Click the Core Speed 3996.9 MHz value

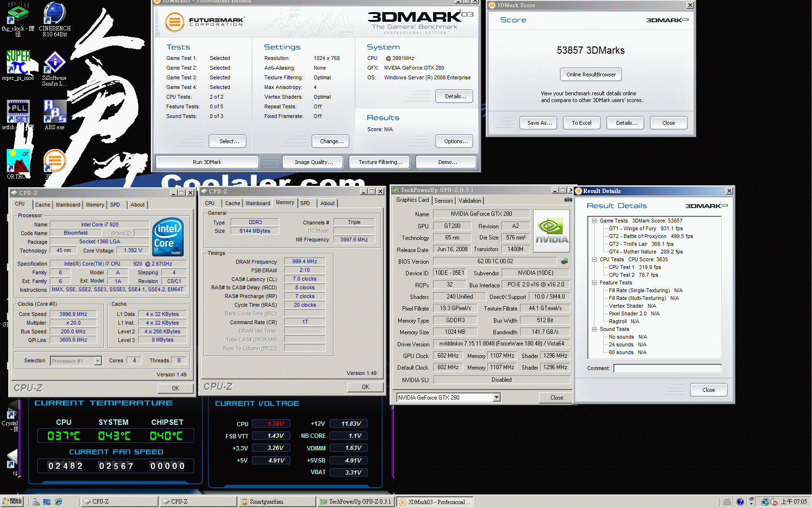coord(73,314)
